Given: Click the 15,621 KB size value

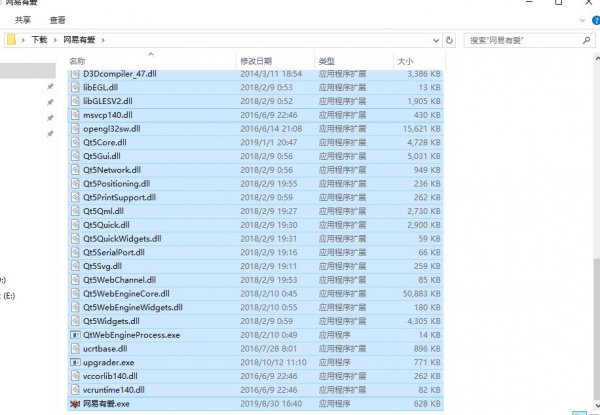Looking at the screenshot, I should tap(421, 129).
